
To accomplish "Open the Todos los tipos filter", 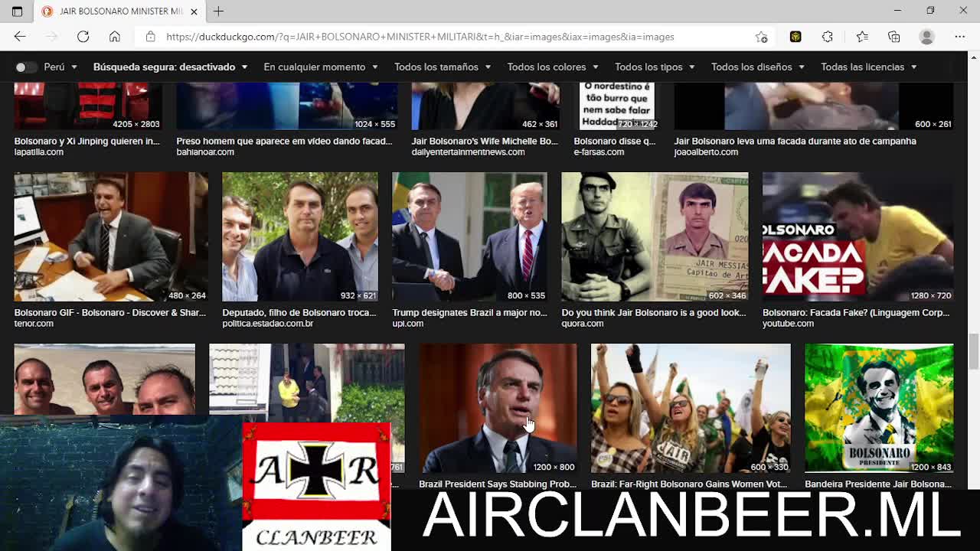I will point(655,67).
